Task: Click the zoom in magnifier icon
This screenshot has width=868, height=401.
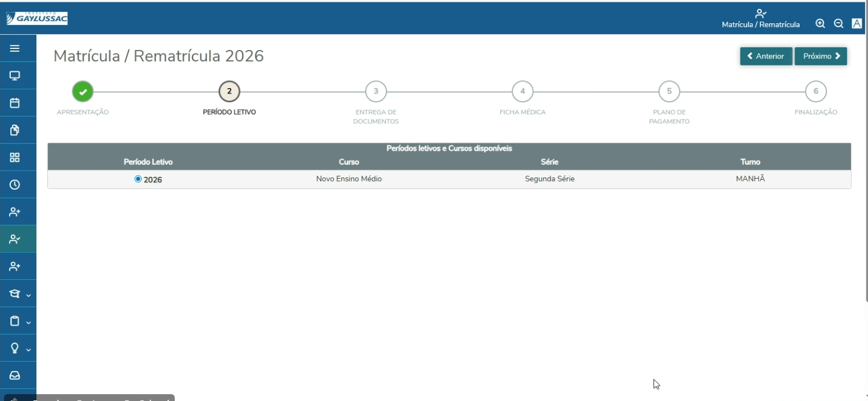Action: coord(820,24)
